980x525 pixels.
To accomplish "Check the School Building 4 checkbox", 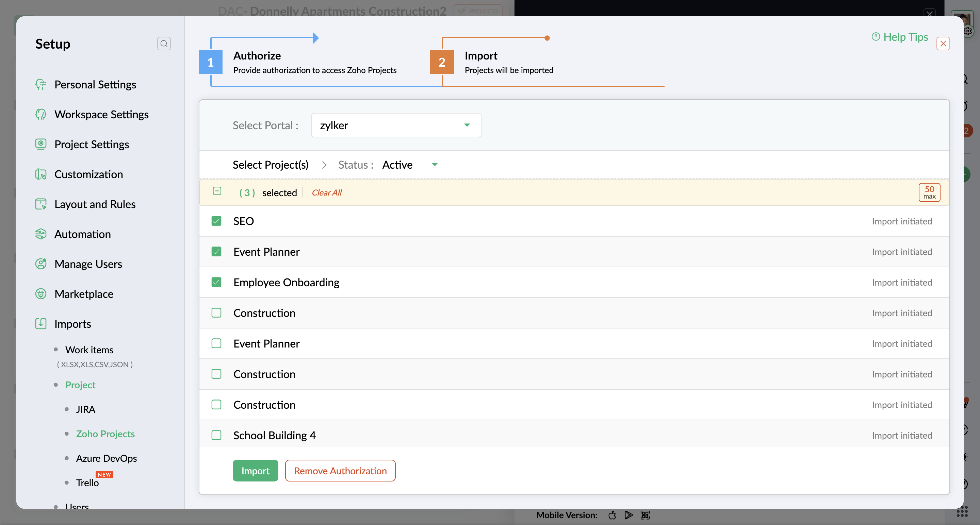I will pos(216,435).
